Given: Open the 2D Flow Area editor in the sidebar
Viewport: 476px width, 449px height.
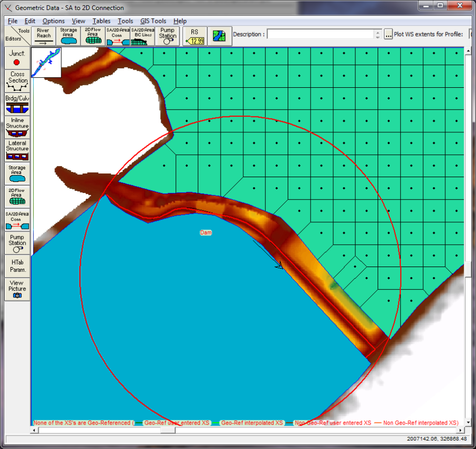Looking at the screenshot, I should tap(16, 195).
